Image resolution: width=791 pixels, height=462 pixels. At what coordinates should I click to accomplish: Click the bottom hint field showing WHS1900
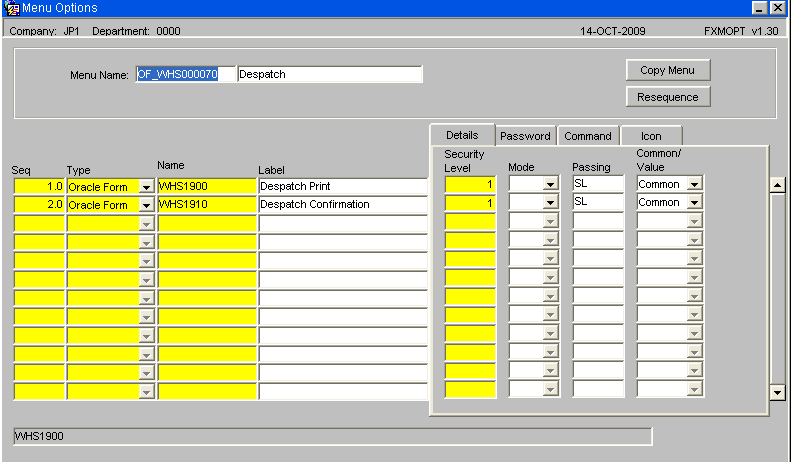coord(333,436)
